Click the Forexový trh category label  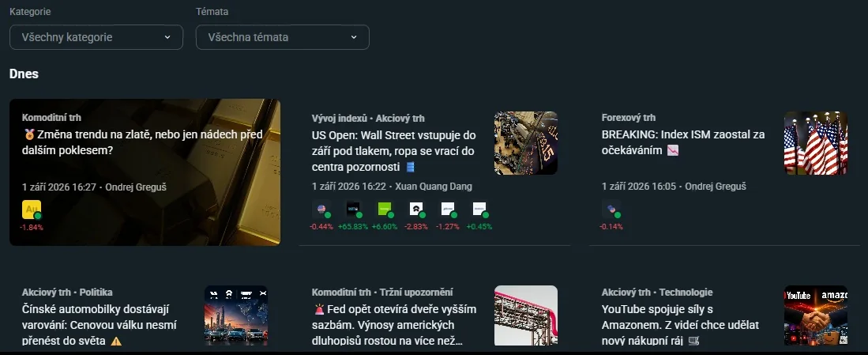click(x=629, y=117)
